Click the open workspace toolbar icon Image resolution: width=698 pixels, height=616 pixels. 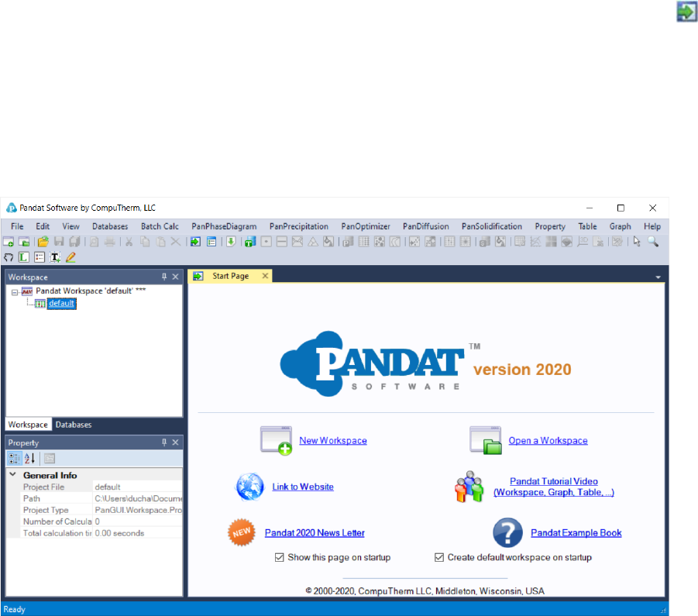tap(24, 242)
